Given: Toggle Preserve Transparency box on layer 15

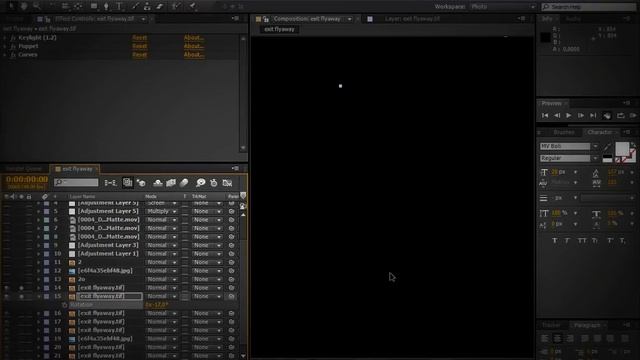Looking at the screenshot, I should (185, 296).
